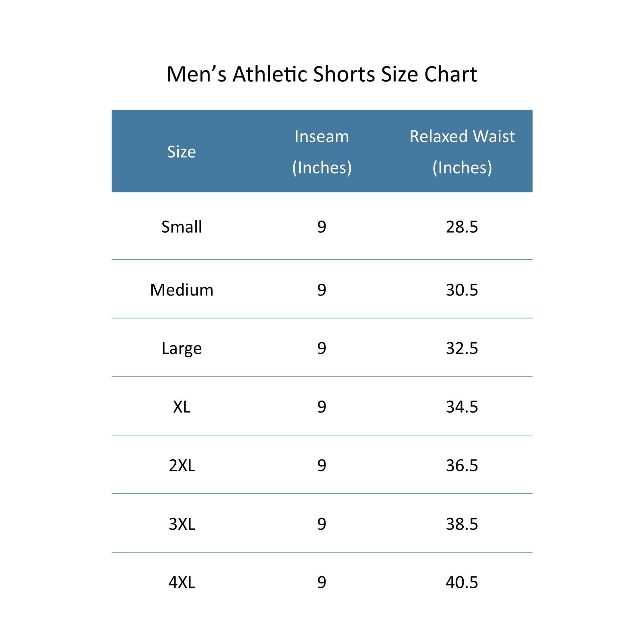Select the XL size label
Screen dimensions: 644x644
pos(182,407)
